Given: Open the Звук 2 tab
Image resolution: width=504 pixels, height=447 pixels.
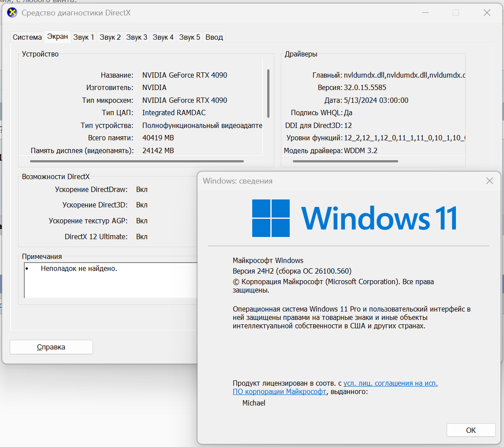Looking at the screenshot, I should coord(110,38).
